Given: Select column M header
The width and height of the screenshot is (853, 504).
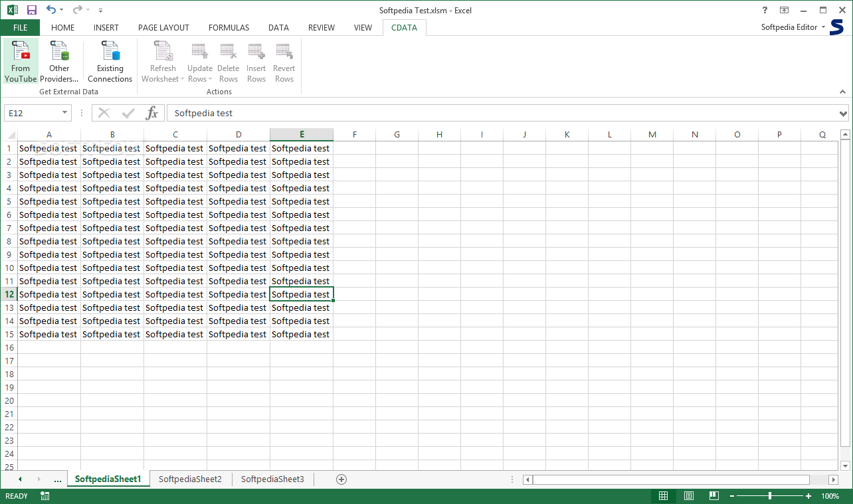Looking at the screenshot, I should tap(652, 135).
